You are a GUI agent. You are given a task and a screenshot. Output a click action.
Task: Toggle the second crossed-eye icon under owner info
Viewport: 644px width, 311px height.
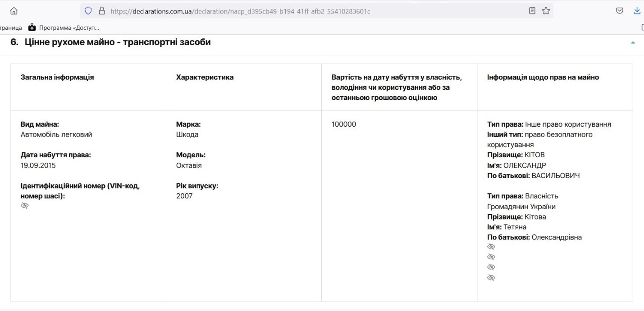(x=491, y=257)
